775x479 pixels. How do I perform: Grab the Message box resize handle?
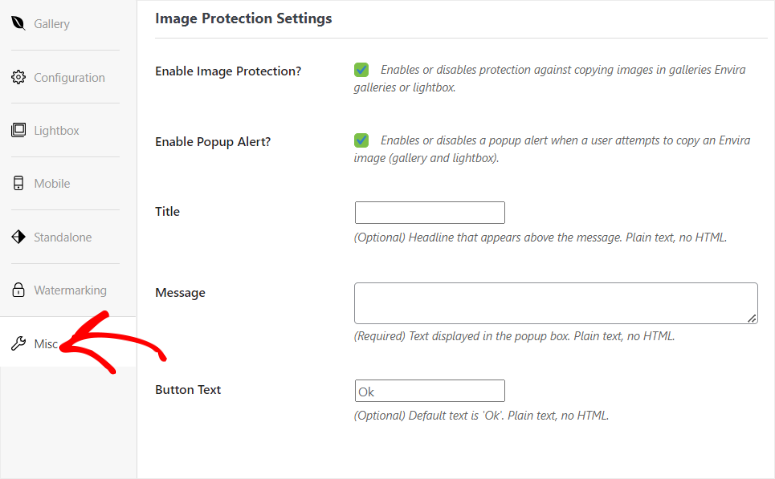point(752,319)
